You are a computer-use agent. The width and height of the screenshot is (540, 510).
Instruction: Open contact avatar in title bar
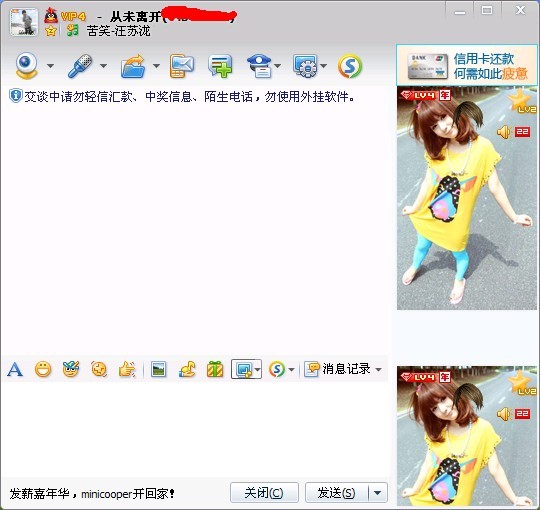[24, 22]
